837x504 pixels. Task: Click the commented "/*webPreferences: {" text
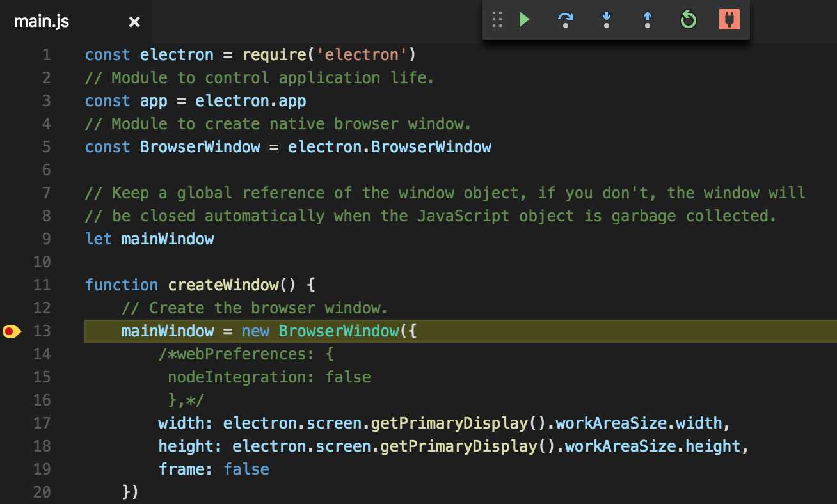coord(246,354)
